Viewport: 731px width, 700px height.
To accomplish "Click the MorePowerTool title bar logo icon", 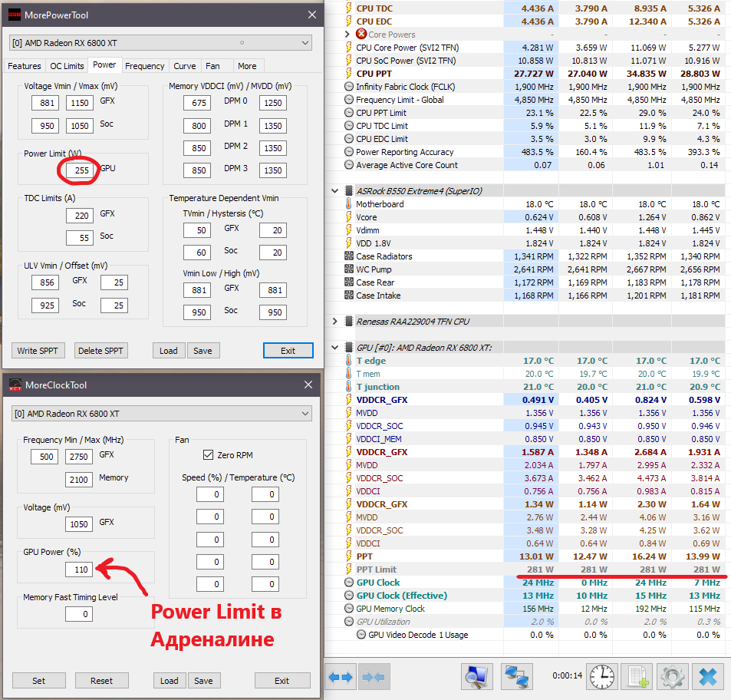I will 15,15.
